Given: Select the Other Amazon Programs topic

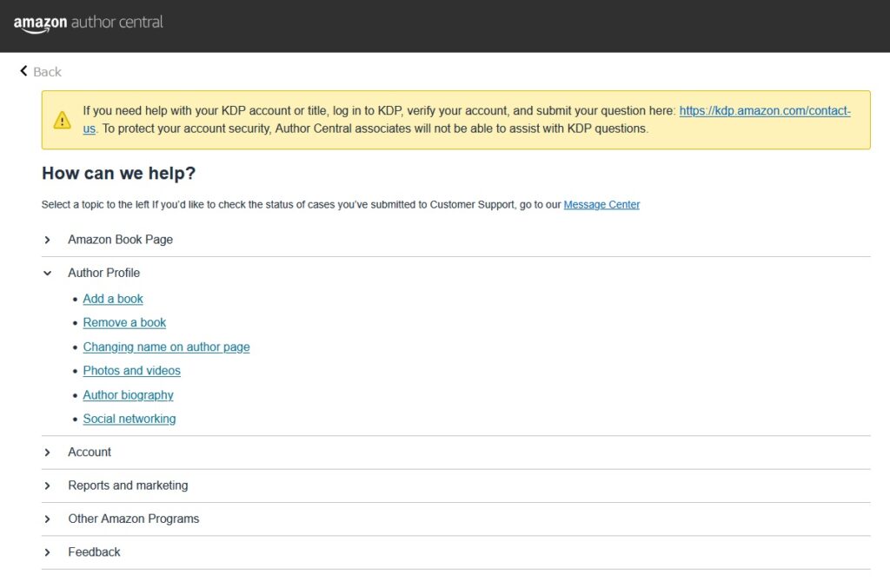Looking at the screenshot, I should [133, 519].
